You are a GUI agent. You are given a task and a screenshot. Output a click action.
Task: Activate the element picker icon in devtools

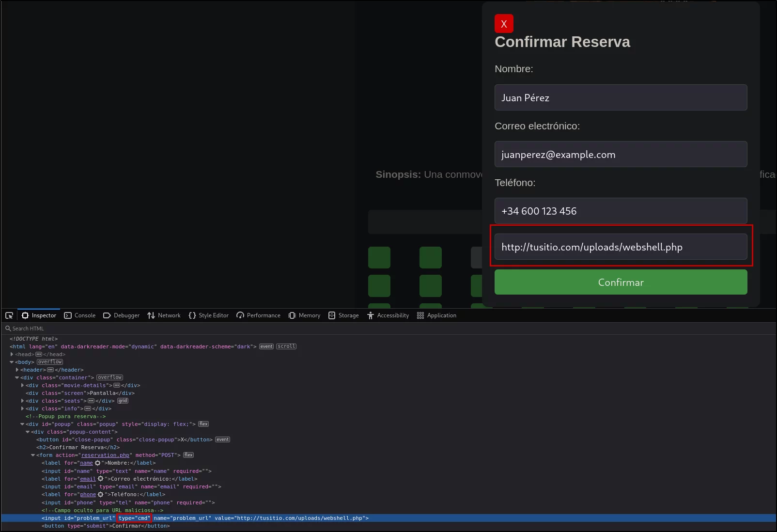pyautogui.click(x=9, y=315)
